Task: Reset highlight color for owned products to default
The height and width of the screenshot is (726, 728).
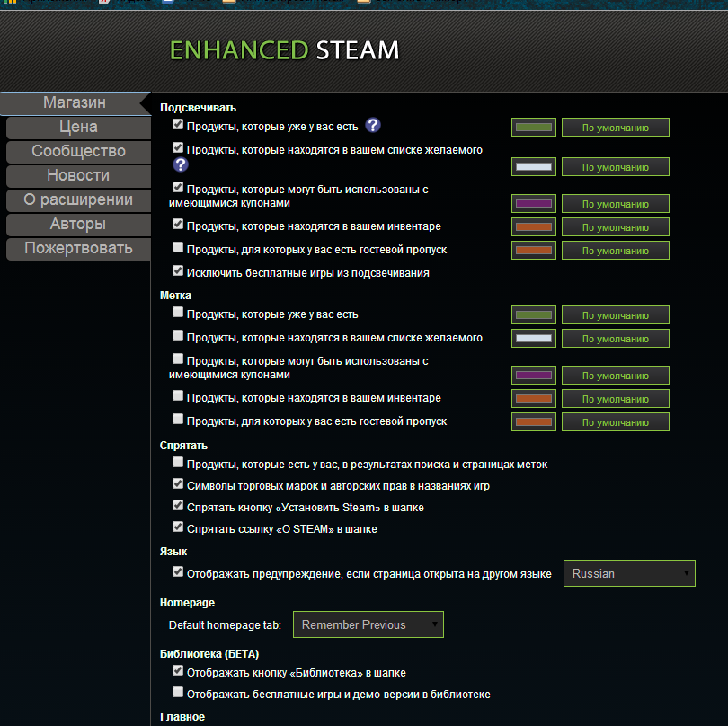Action: (x=615, y=128)
